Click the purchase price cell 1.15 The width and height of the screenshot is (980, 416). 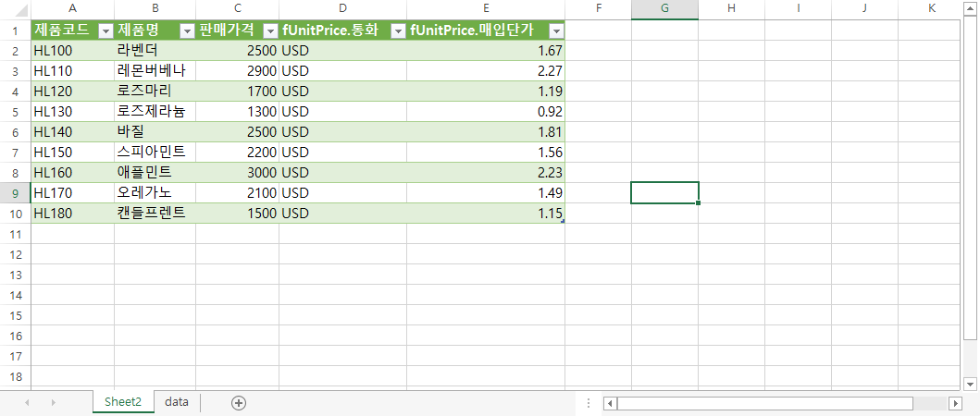pyautogui.click(x=486, y=213)
